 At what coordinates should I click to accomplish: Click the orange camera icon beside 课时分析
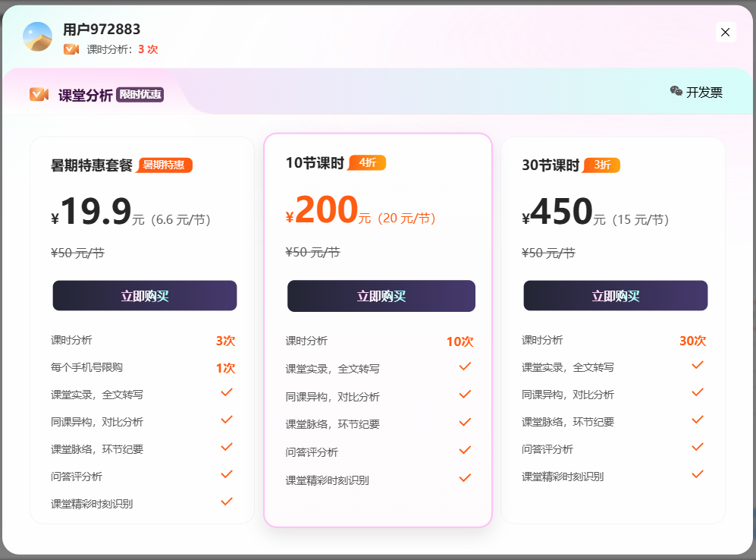[x=71, y=49]
